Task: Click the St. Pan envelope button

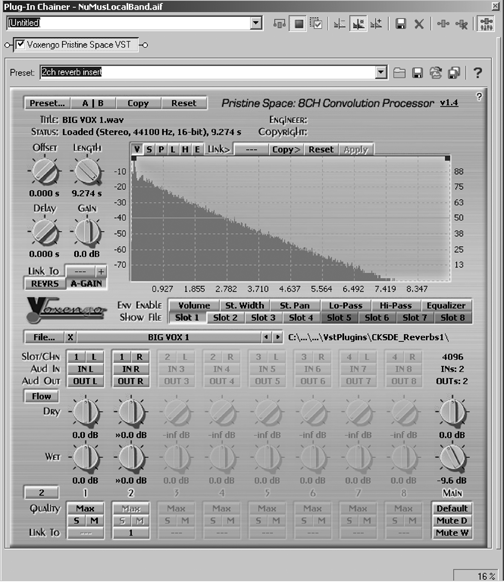Action: pyautogui.click(x=295, y=305)
